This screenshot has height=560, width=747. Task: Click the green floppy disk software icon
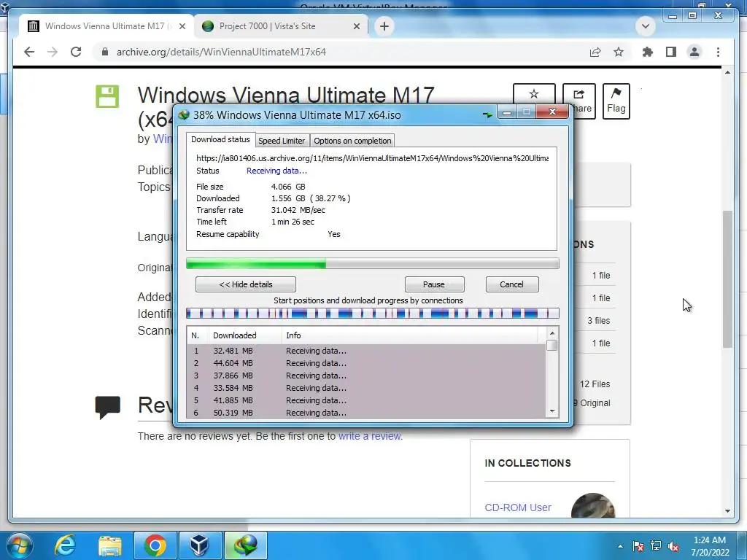coord(107,96)
